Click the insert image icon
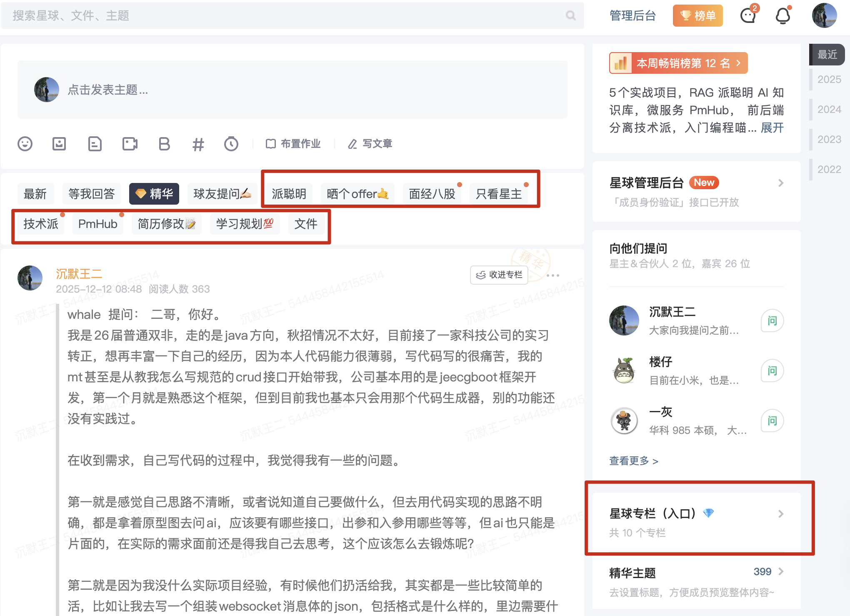Viewport: 850px width, 616px height. pyautogui.click(x=59, y=144)
